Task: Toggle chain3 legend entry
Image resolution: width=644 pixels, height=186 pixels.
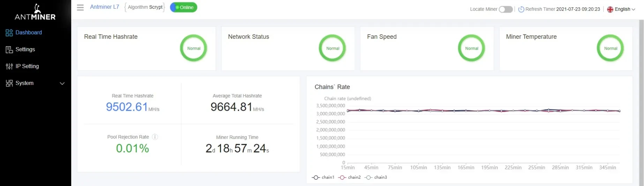Action: click(x=376, y=177)
